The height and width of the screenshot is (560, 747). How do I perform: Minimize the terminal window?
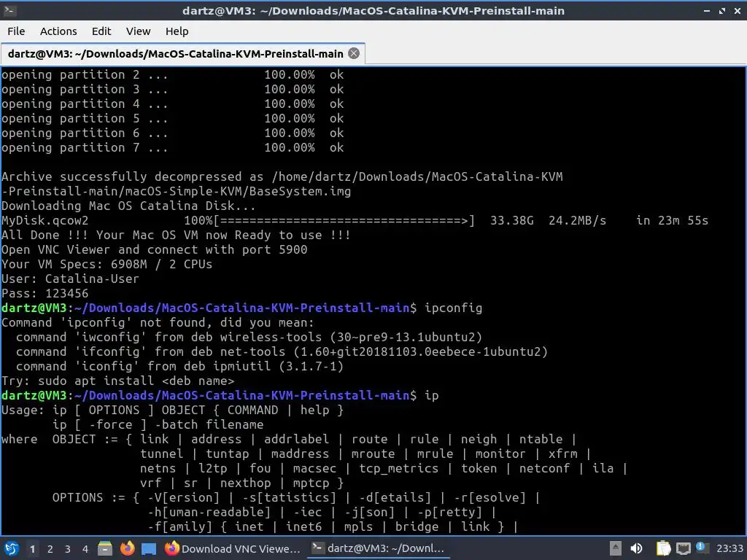pyautogui.click(x=707, y=10)
